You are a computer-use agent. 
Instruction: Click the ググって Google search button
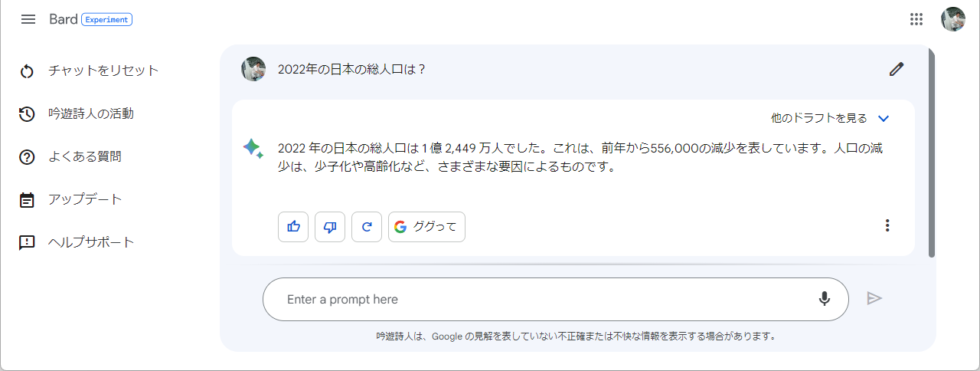426,227
